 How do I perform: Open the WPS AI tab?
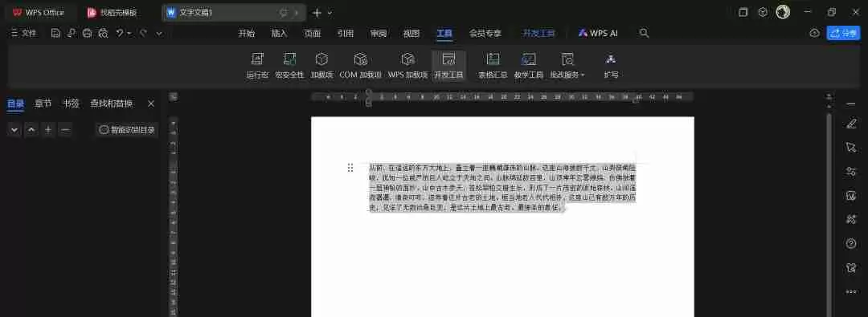click(x=598, y=33)
